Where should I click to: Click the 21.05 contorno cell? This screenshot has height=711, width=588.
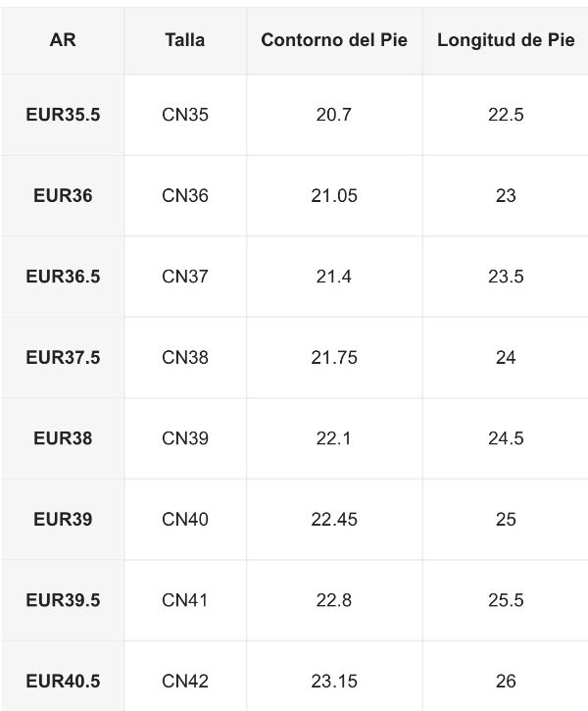(334, 196)
